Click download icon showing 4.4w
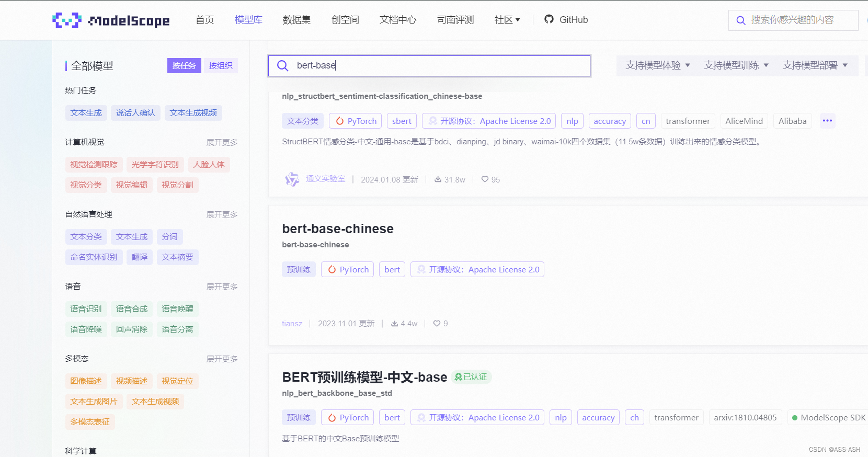 (x=395, y=324)
